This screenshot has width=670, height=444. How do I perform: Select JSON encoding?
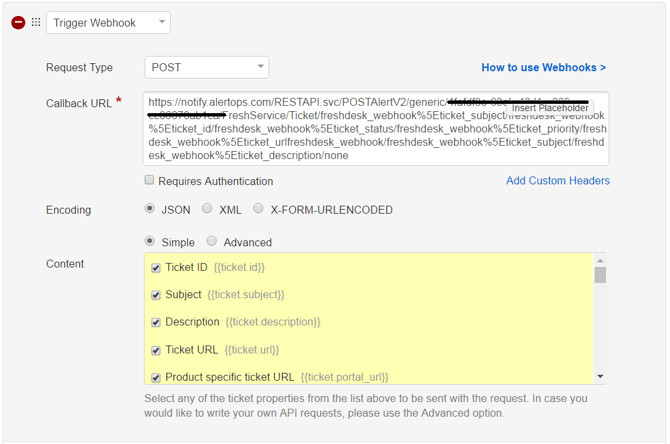point(151,209)
